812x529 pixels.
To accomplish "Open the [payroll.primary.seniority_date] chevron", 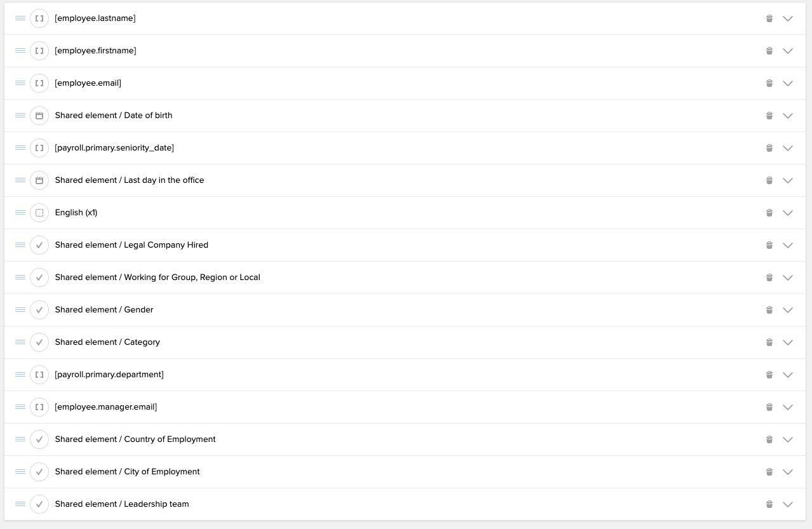I will point(788,148).
